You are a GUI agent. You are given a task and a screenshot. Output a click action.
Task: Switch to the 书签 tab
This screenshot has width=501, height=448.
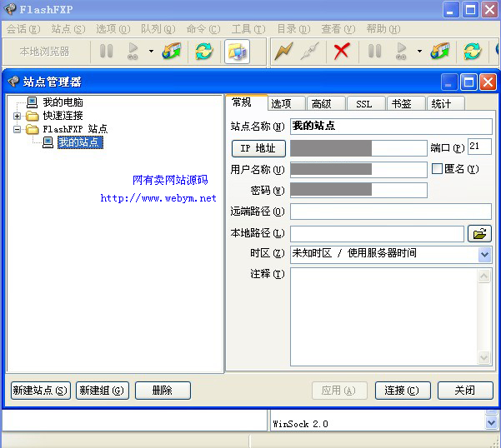(x=406, y=104)
